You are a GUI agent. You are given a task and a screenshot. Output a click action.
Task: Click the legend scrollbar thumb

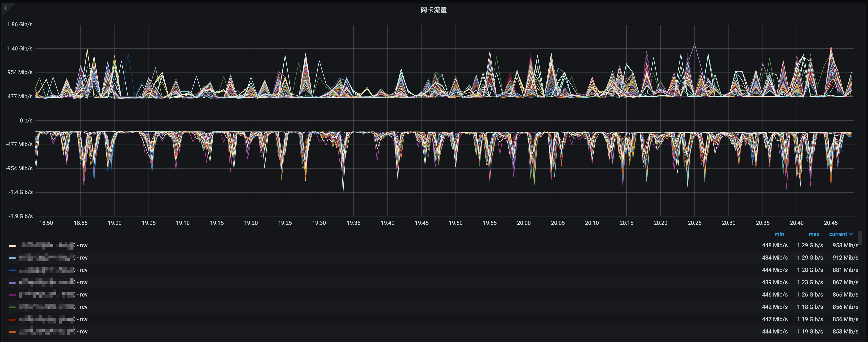coord(860,238)
